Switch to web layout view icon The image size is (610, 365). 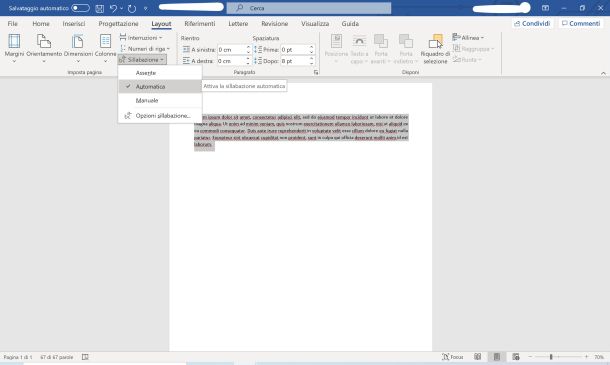coord(516,357)
